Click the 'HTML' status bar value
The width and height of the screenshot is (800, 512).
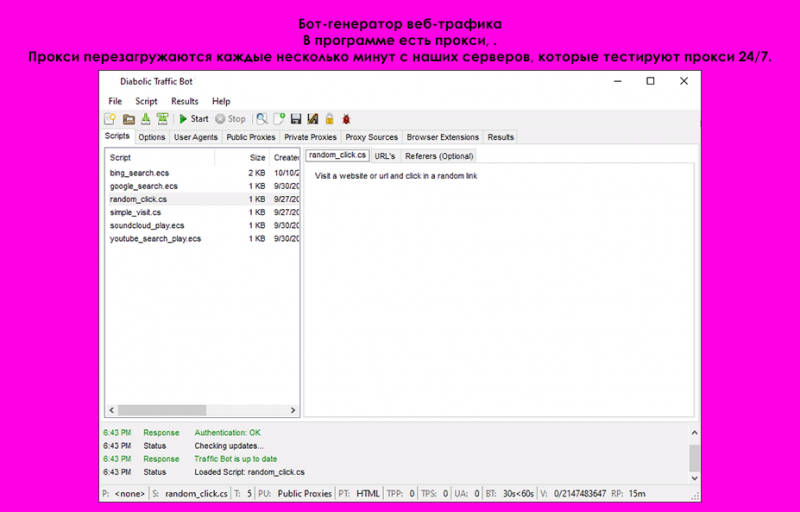click(368, 494)
